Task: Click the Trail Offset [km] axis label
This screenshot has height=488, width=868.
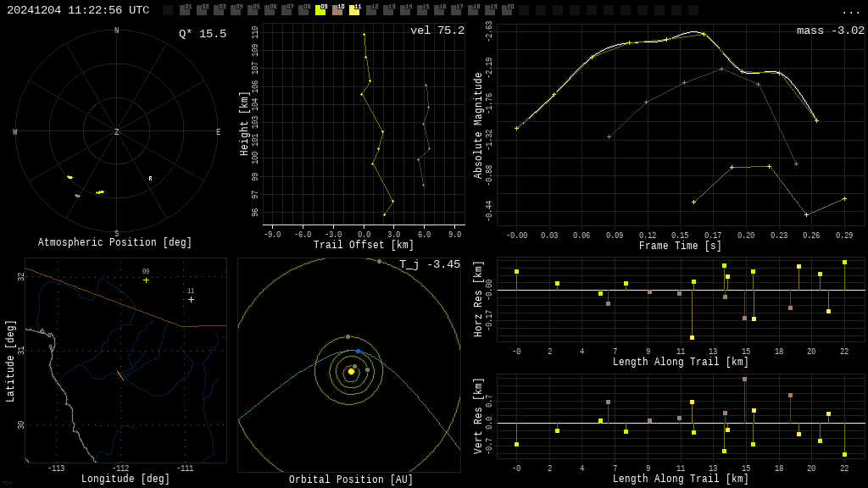Action: (364, 245)
